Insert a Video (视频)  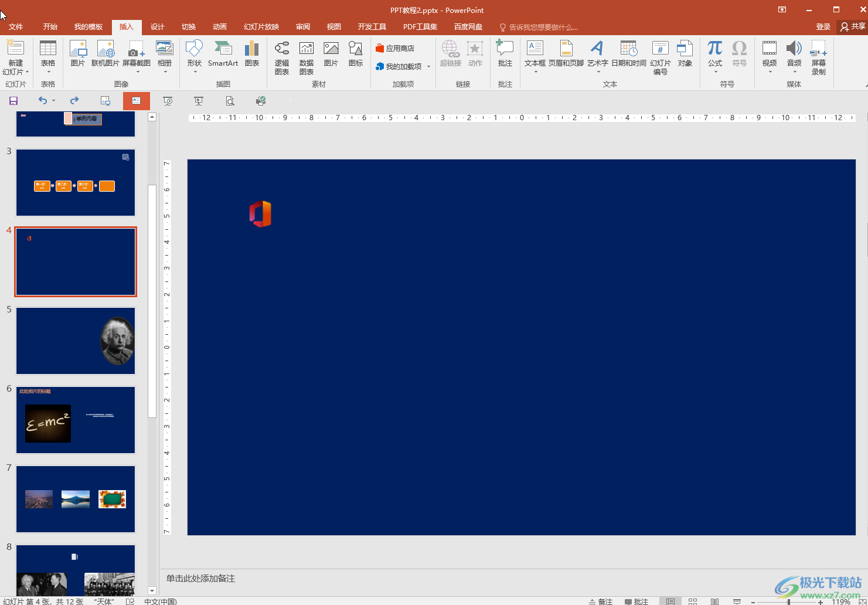770,56
